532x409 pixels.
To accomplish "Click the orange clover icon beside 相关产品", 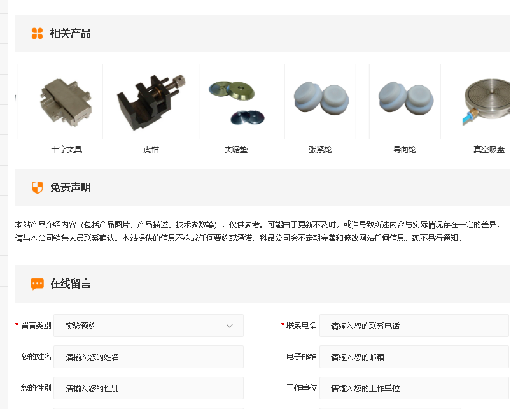I will tap(37, 34).
